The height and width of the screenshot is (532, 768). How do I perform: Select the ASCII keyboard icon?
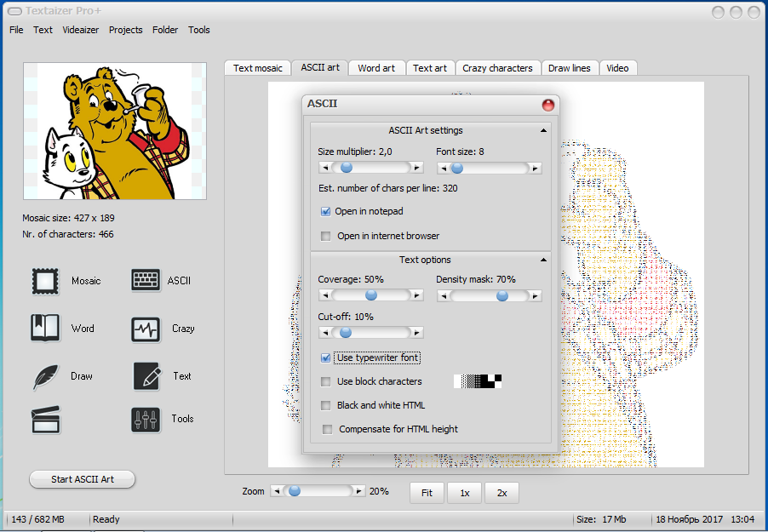point(146,280)
